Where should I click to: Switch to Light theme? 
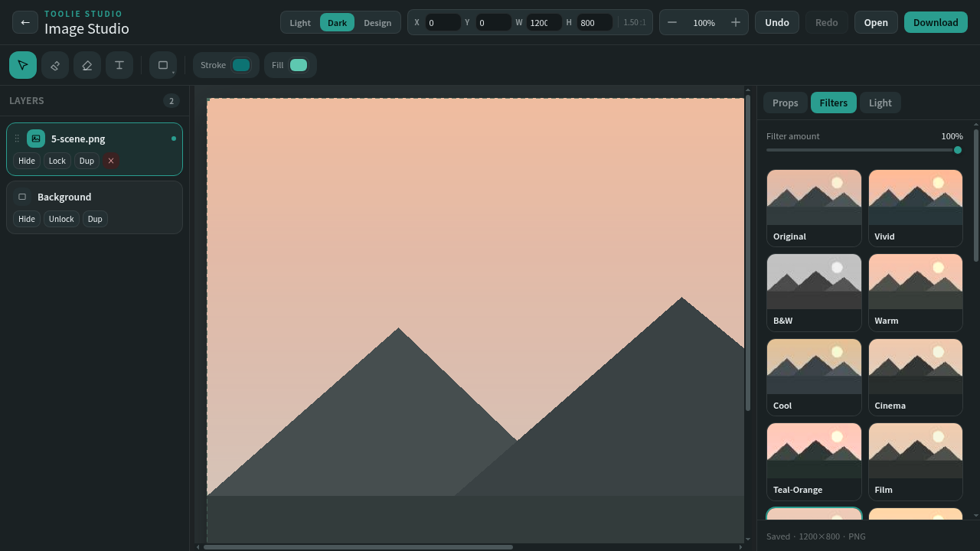coord(300,22)
